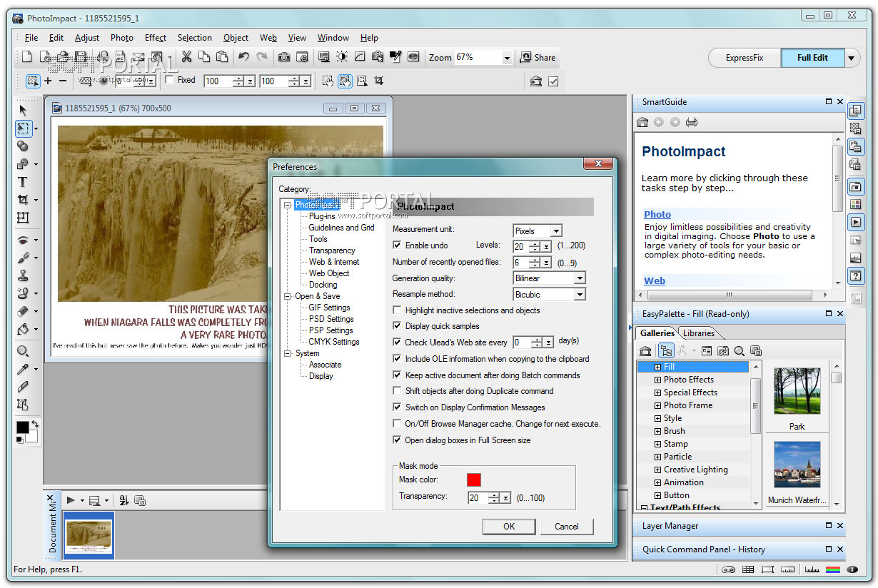Select the Eyedropper tool
The image size is (878, 588).
tap(23, 369)
